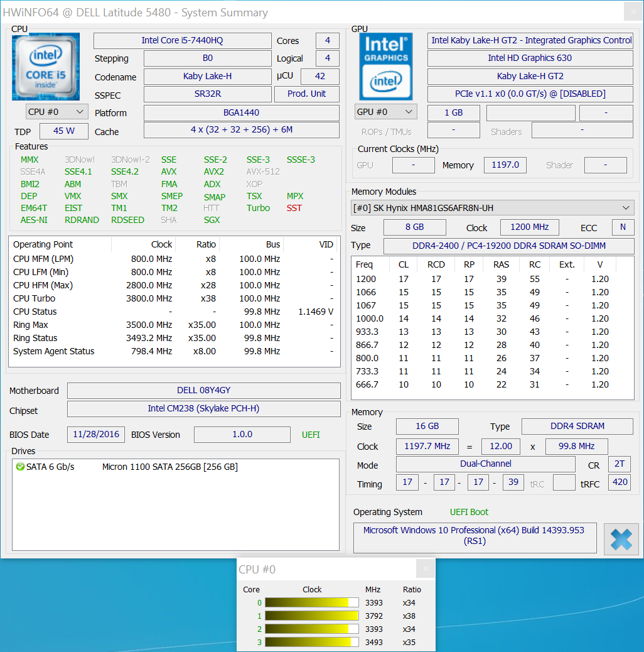644x652 pixels.
Task: Click the Clock column header in CPU #0 window
Action: [x=312, y=590]
